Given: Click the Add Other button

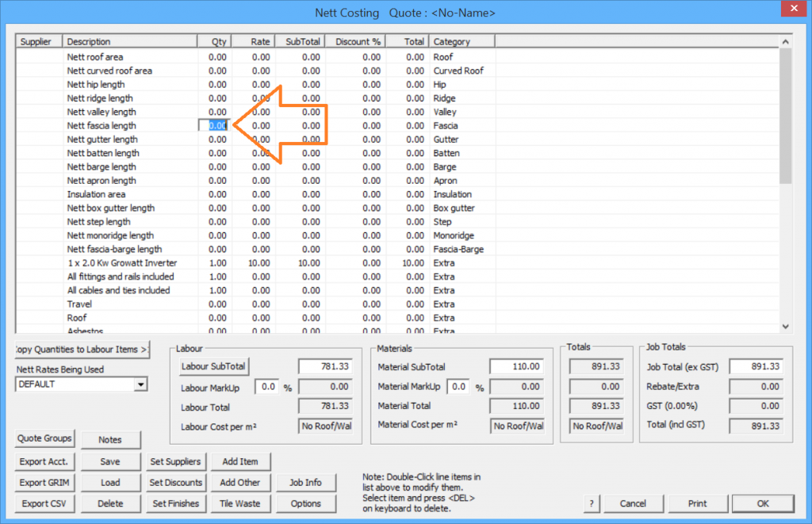Looking at the screenshot, I should click(x=240, y=483).
